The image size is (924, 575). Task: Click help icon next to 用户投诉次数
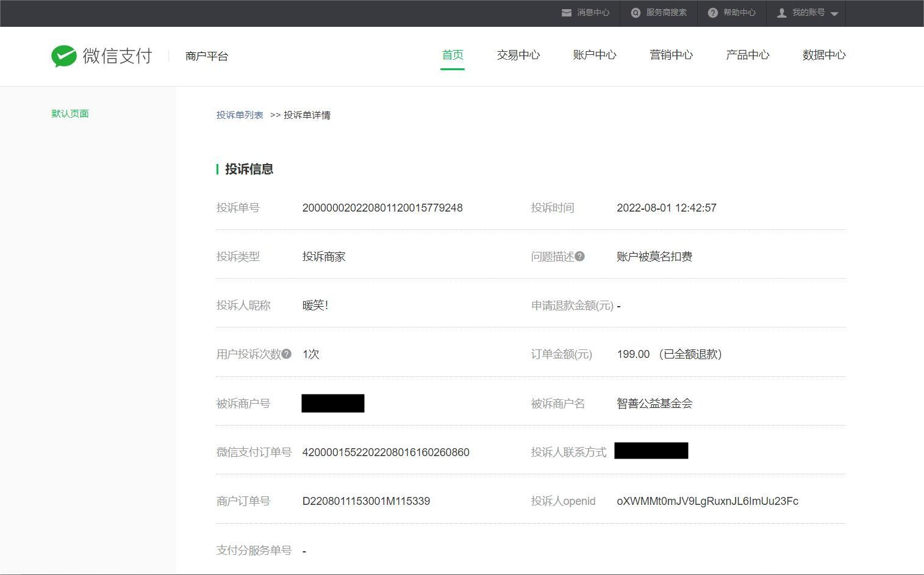[x=287, y=354]
